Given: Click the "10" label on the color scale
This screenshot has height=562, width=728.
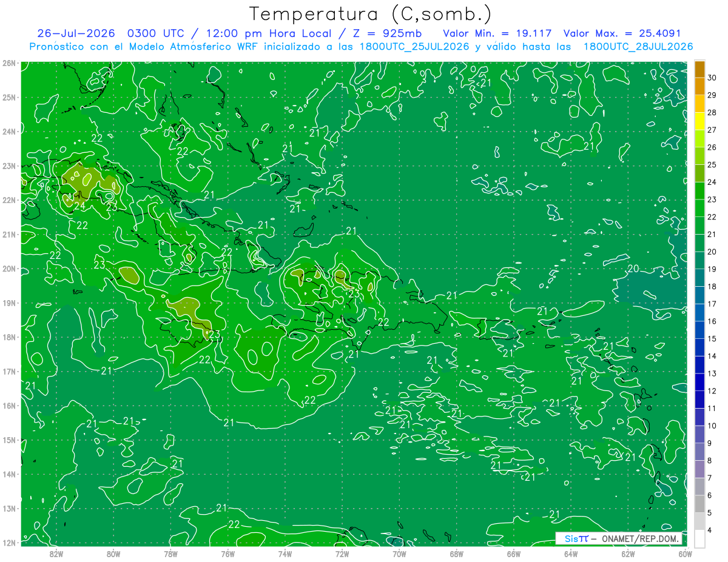Looking at the screenshot, I should (x=712, y=426).
